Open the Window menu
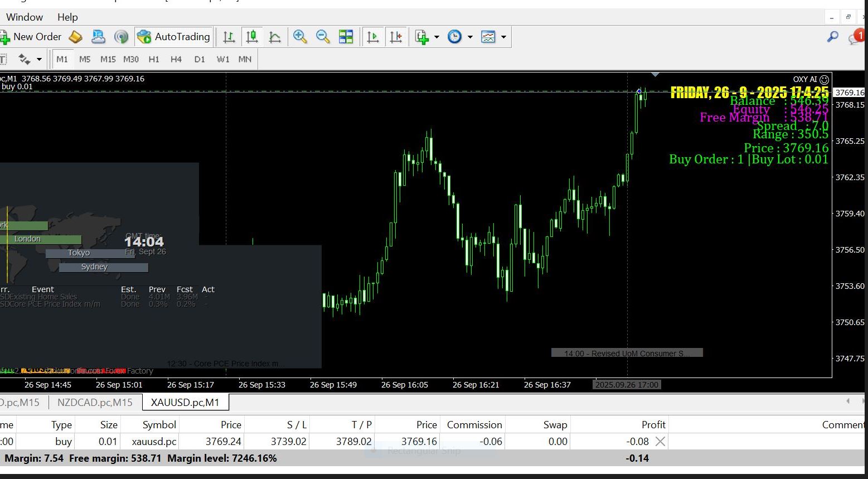The image size is (868, 479). click(x=25, y=17)
